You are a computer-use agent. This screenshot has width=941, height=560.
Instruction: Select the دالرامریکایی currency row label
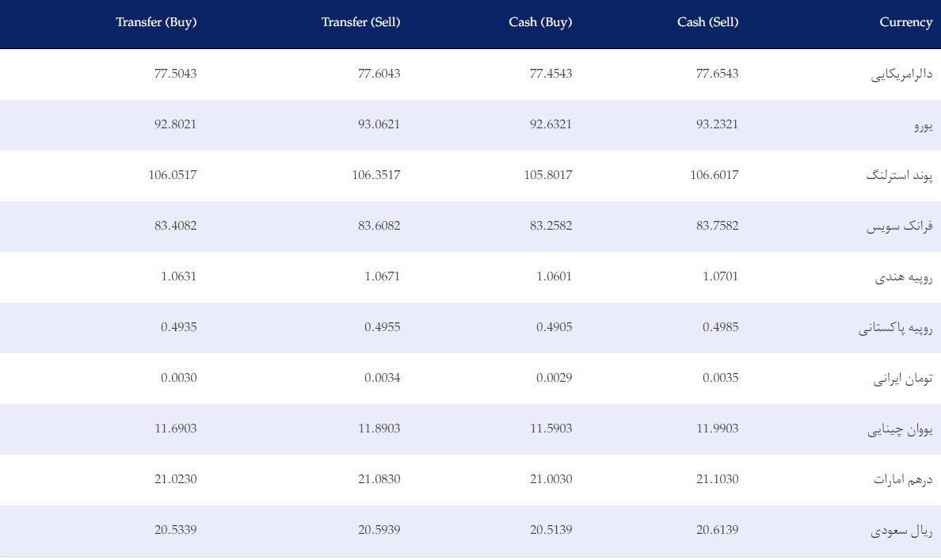click(x=901, y=74)
